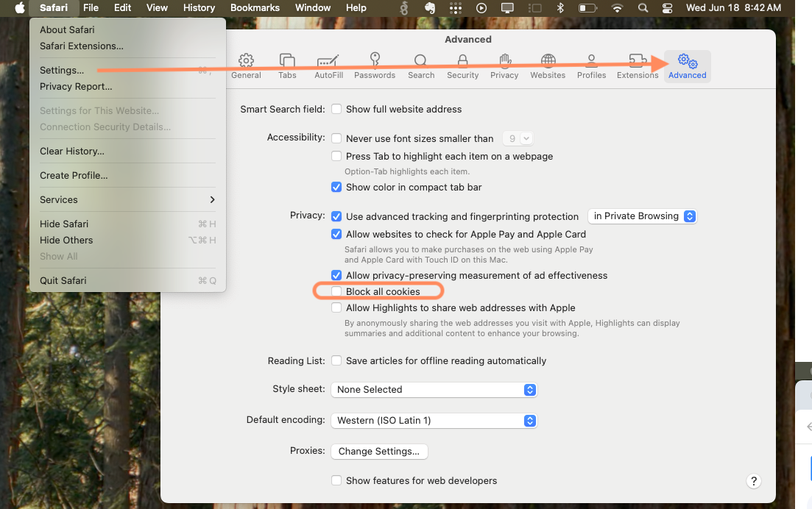Click the date and time in menu bar
Screen dimensions: 812x509
pyautogui.click(x=733, y=8)
